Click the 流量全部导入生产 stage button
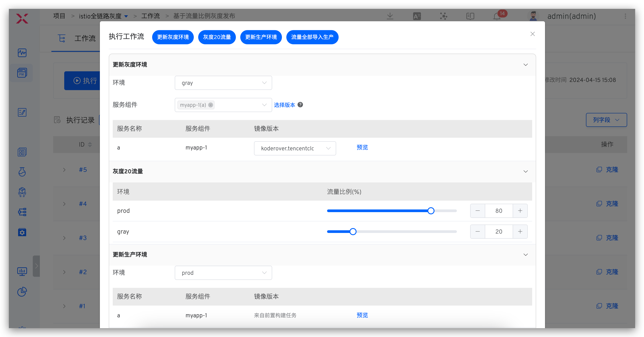The width and height of the screenshot is (644, 337). 312,37
